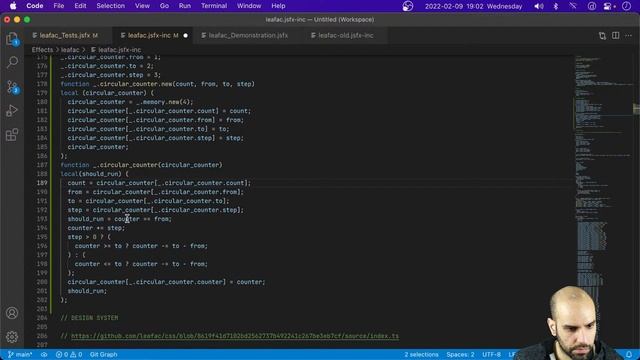Image resolution: width=640 pixels, height=360 pixels.
Task: Open the Extensions view icon
Action: pyautogui.click(x=12, y=134)
